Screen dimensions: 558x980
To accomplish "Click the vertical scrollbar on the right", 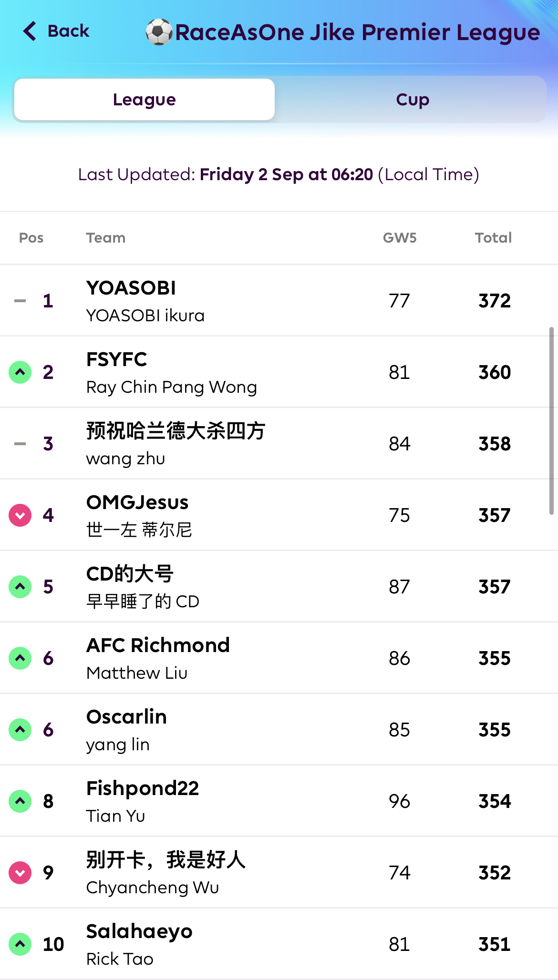I will pos(551,420).
